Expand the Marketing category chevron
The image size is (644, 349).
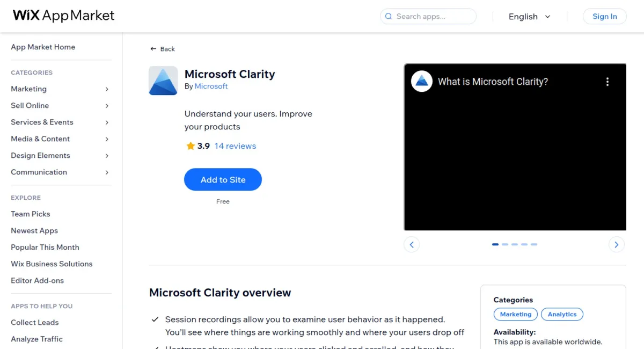tap(107, 89)
